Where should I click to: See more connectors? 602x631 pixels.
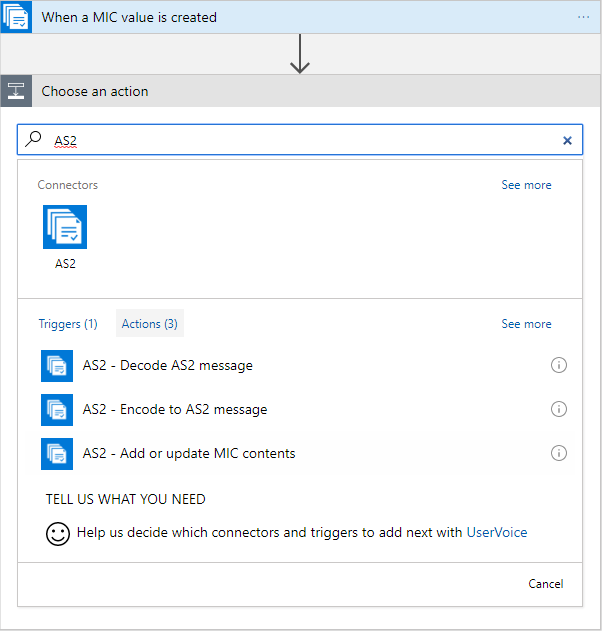point(526,185)
